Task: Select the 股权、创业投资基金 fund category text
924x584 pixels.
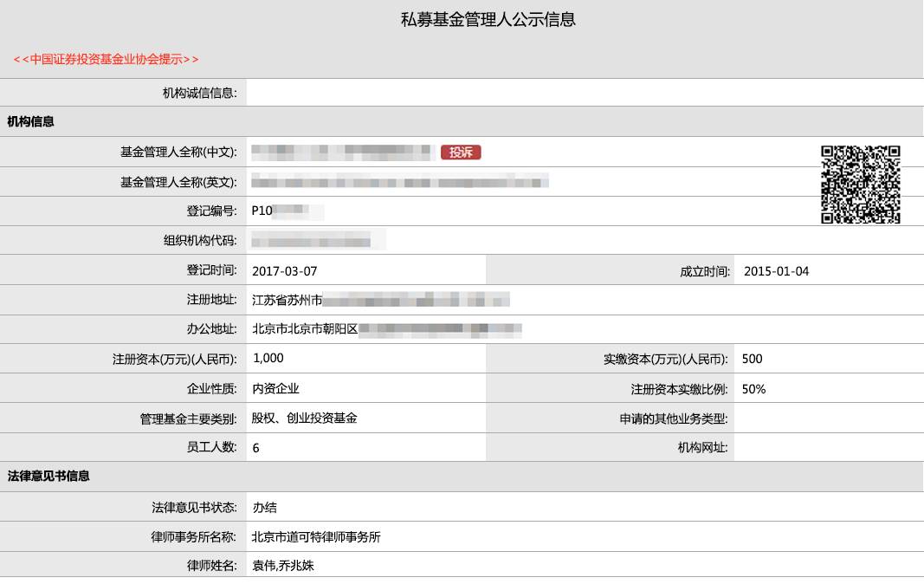Action: [x=304, y=418]
